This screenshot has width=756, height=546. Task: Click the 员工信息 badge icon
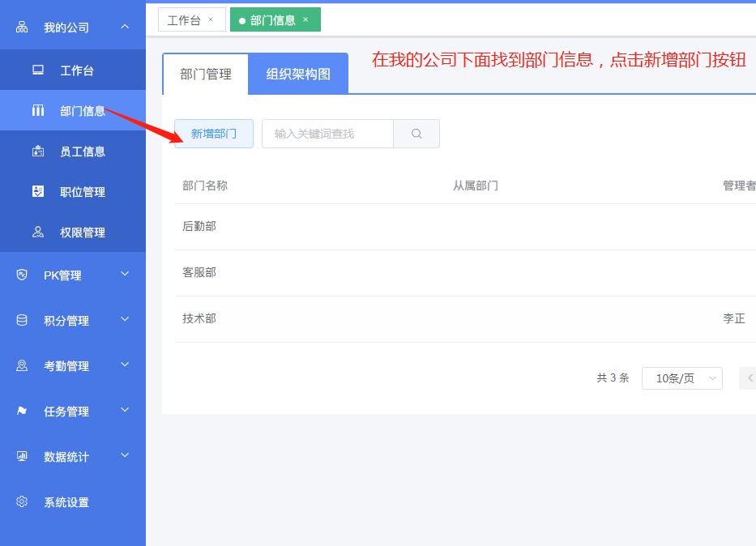point(38,151)
